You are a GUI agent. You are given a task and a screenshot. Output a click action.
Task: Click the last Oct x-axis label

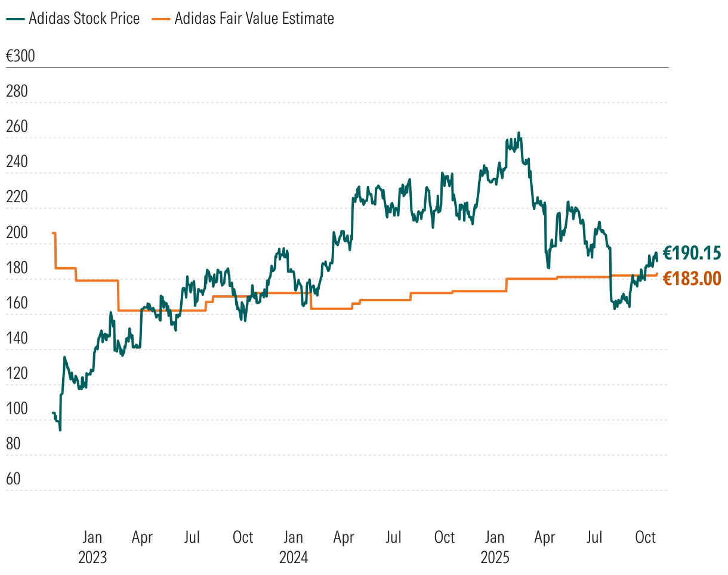click(646, 537)
